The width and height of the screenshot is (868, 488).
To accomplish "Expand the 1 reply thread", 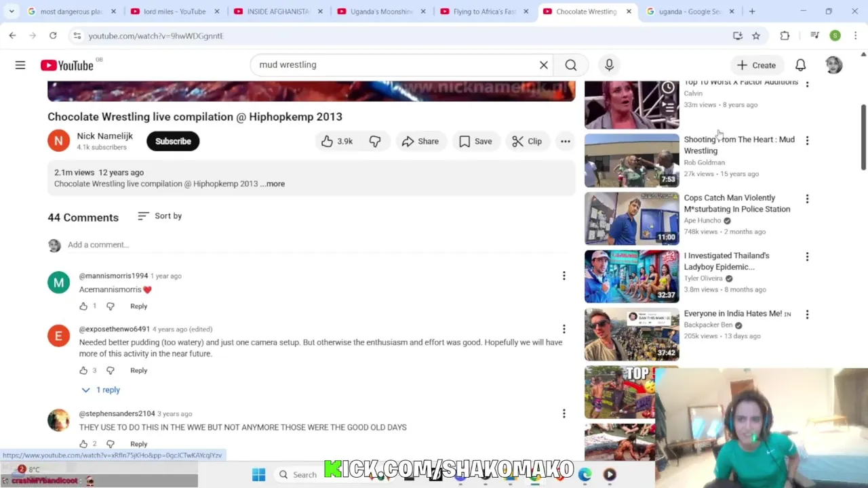I will (101, 390).
